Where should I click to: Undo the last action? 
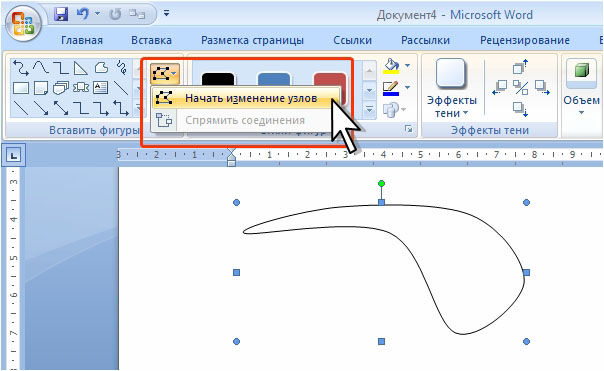tap(82, 14)
